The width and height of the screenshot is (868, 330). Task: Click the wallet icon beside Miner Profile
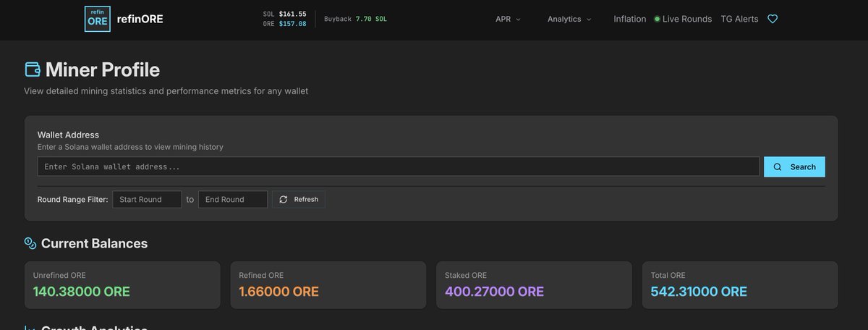(x=33, y=69)
